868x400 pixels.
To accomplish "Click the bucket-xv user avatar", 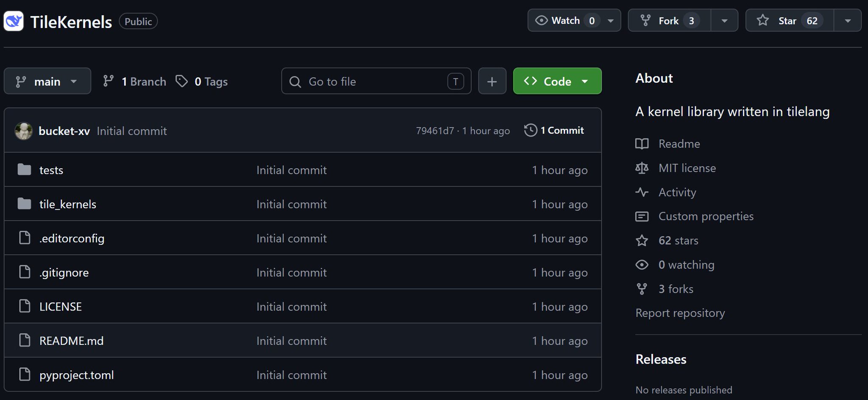I will coord(24,131).
